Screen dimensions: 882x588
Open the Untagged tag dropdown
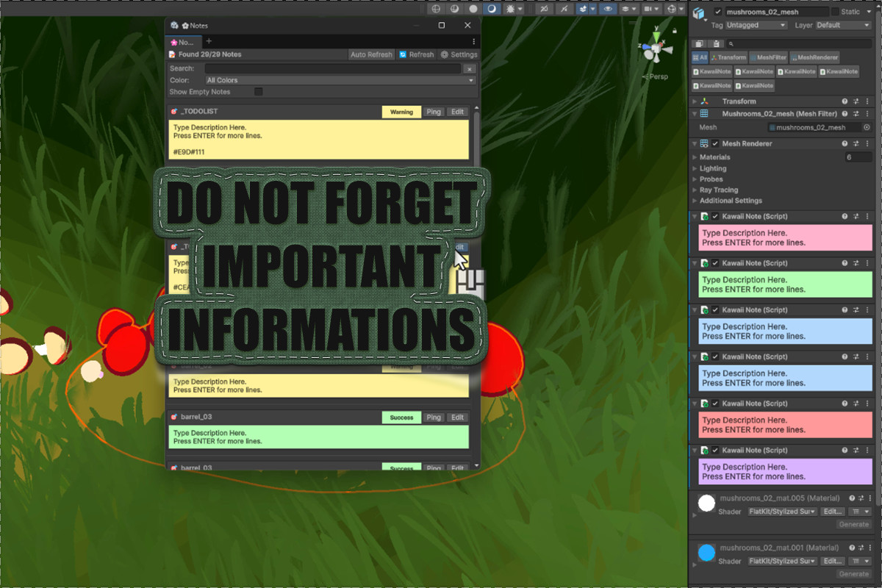(756, 25)
